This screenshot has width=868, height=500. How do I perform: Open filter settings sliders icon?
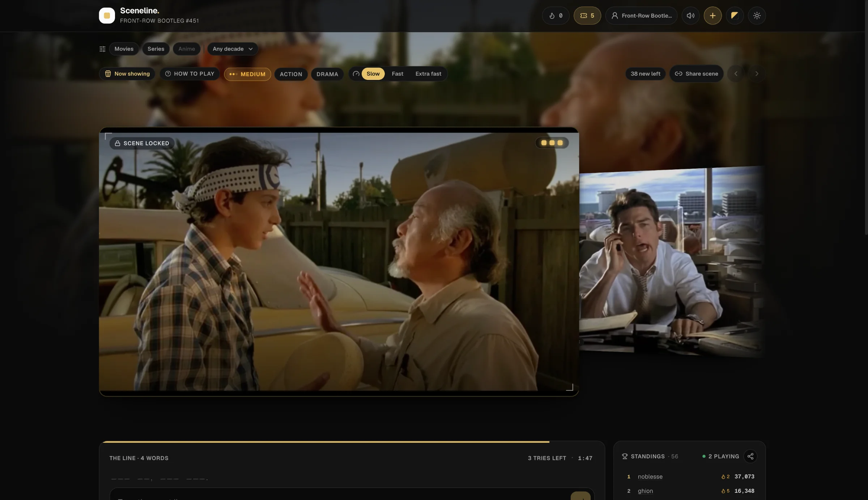102,49
